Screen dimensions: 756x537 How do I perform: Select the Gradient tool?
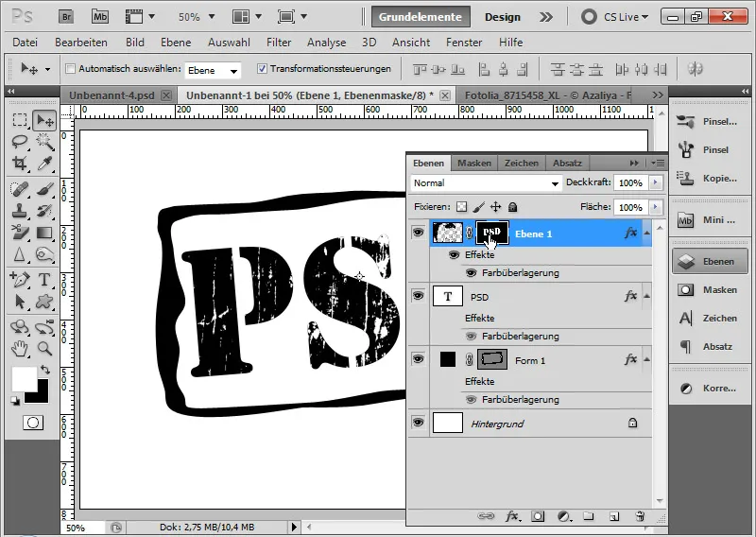tap(44, 233)
